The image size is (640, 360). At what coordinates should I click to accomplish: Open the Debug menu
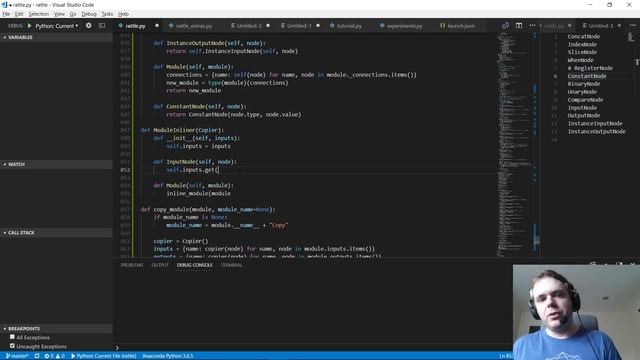pos(89,14)
